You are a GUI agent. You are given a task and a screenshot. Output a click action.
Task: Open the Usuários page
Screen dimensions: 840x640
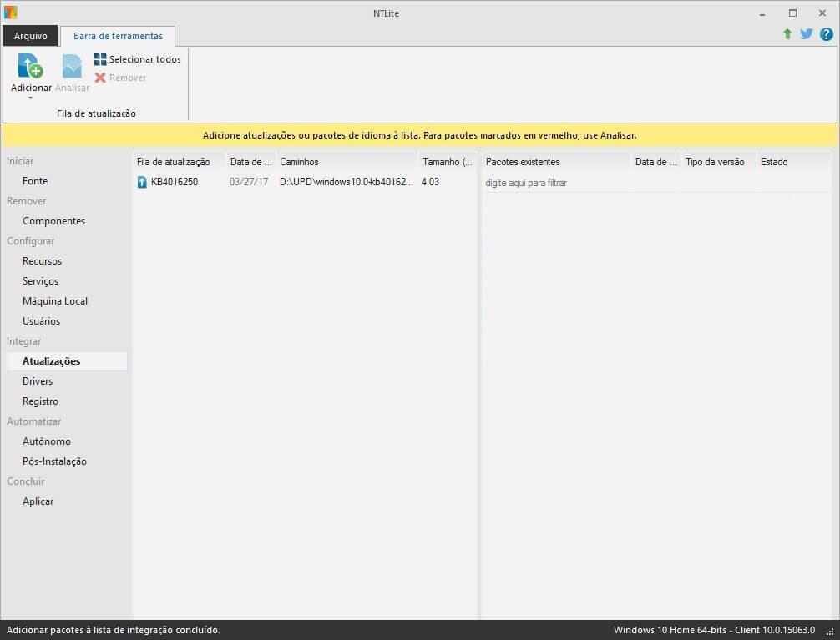tap(41, 321)
